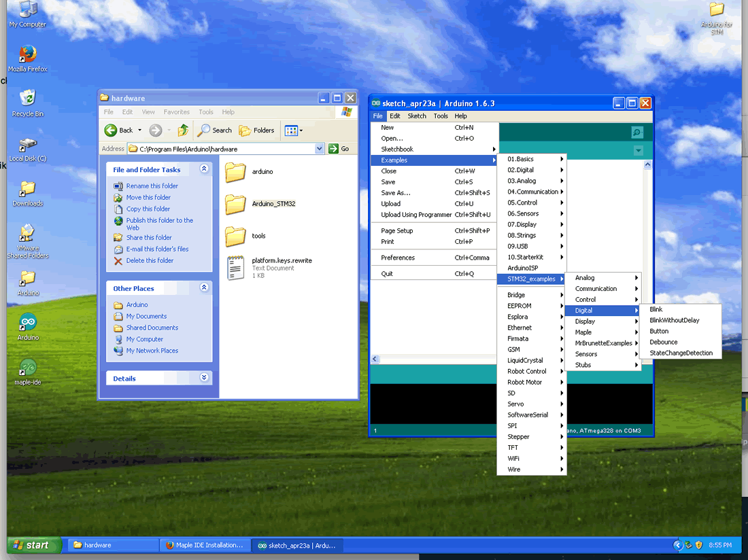Open the Blink example sketch
This screenshot has height=560, width=748.
pyautogui.click(x=681, y=309)
